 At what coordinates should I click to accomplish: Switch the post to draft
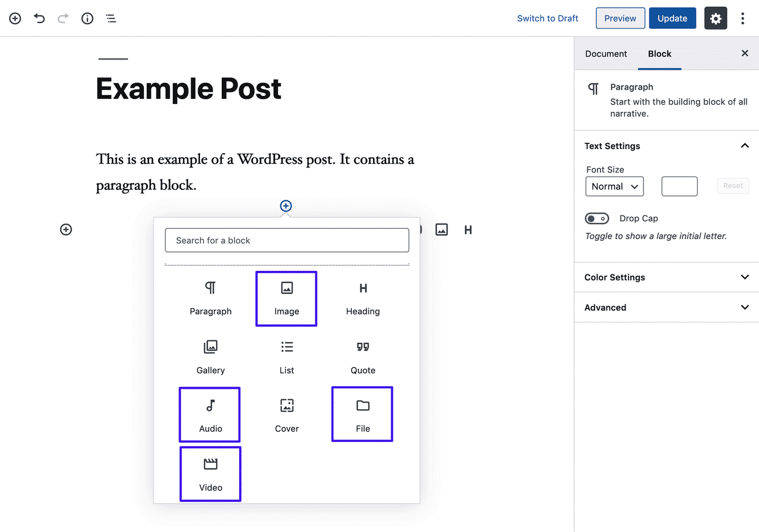point(547,18)
